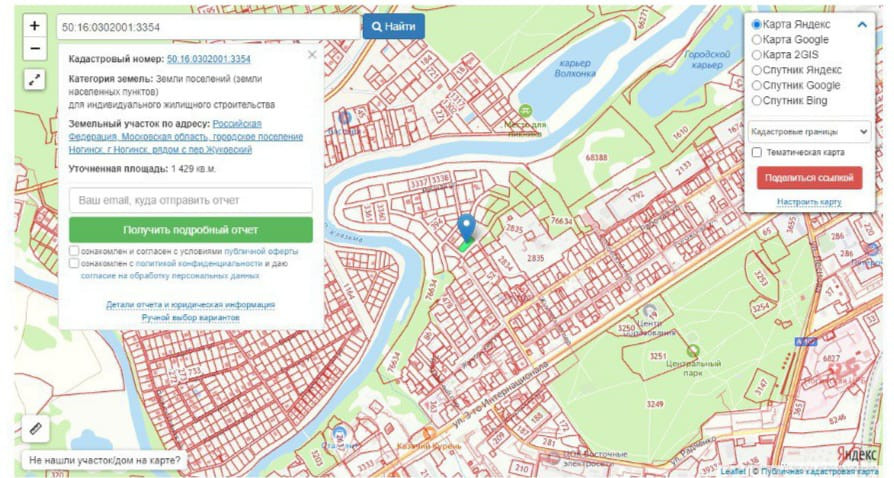This screenshot has width=894, height=478.
Task: Click Не нашли участок/дом на карте button
Action: (105, 460)
